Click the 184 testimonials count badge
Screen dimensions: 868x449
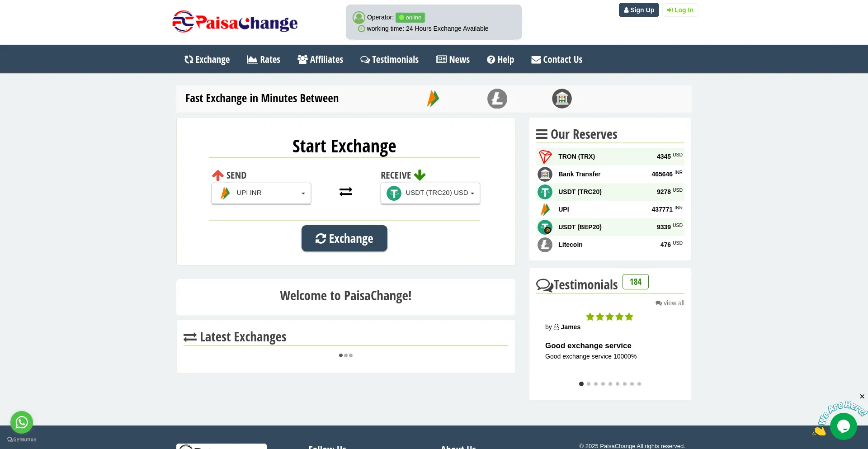(x=636, y=282)
